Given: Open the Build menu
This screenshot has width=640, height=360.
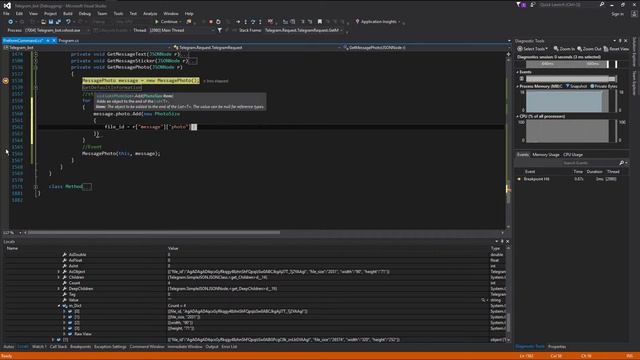Looking at the screenshot, I should click(x=68, y=13).
